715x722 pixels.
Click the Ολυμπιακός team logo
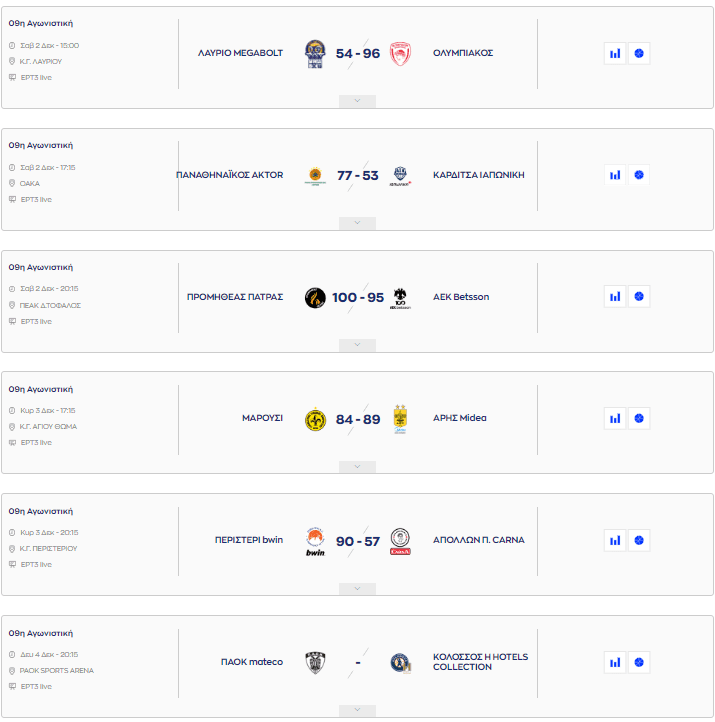400,53
